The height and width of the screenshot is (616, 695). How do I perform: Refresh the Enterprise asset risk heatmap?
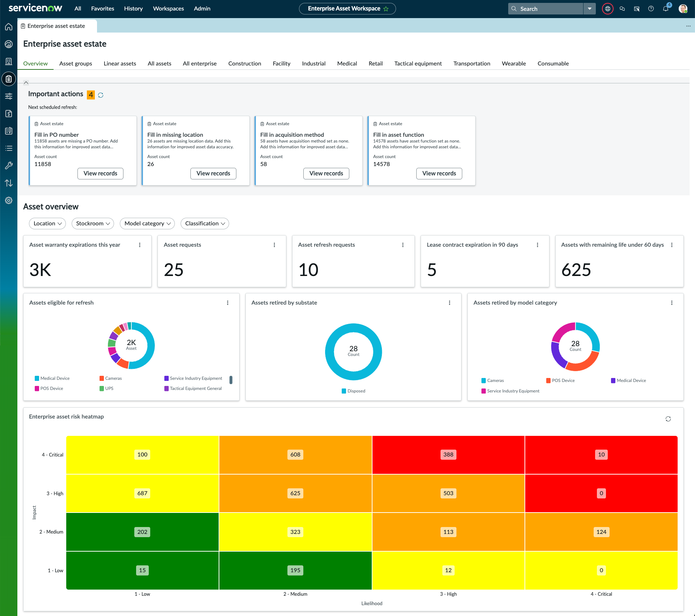668,419
